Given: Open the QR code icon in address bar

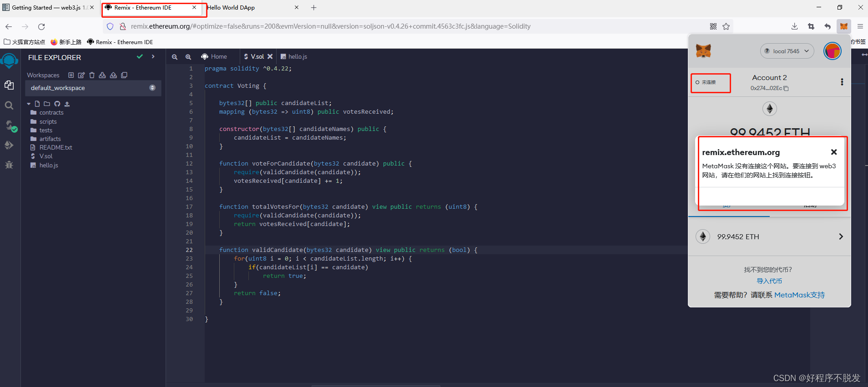Looking at the screenshot, I should pos(713,26).
